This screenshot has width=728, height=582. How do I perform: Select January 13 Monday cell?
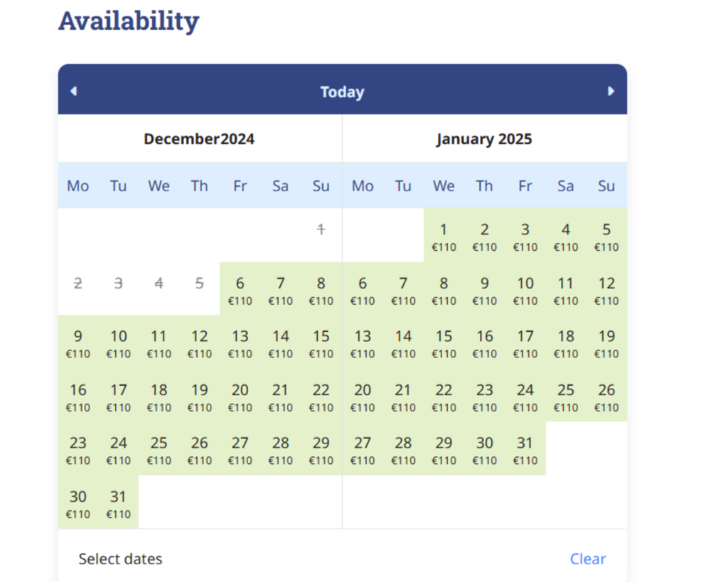click(x=363, y=343)
